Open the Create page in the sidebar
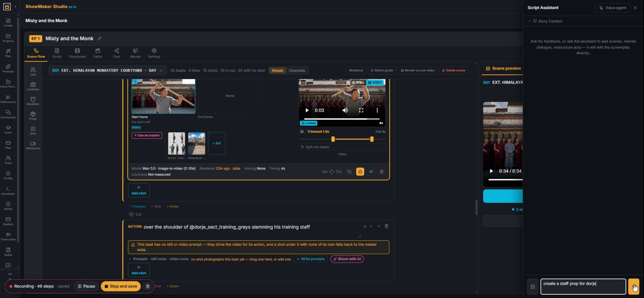The height and width of the screenshot is (298, 644). [8, 22]
